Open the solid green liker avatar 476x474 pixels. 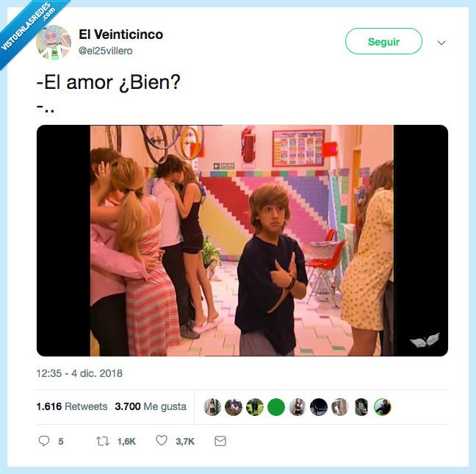tap(276, 407)
